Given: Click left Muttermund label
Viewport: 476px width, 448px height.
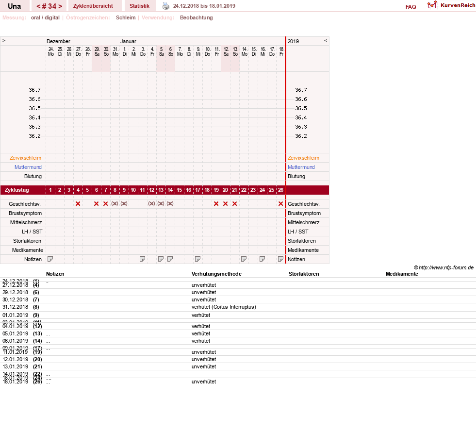Looking at the screenshot, I should [28, 167].
